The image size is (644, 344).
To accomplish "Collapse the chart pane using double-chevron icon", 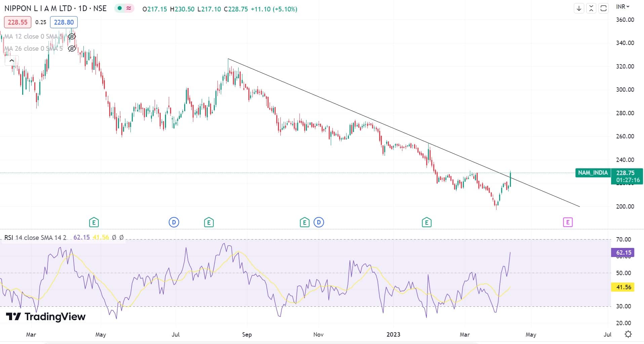I will (591, 8).
